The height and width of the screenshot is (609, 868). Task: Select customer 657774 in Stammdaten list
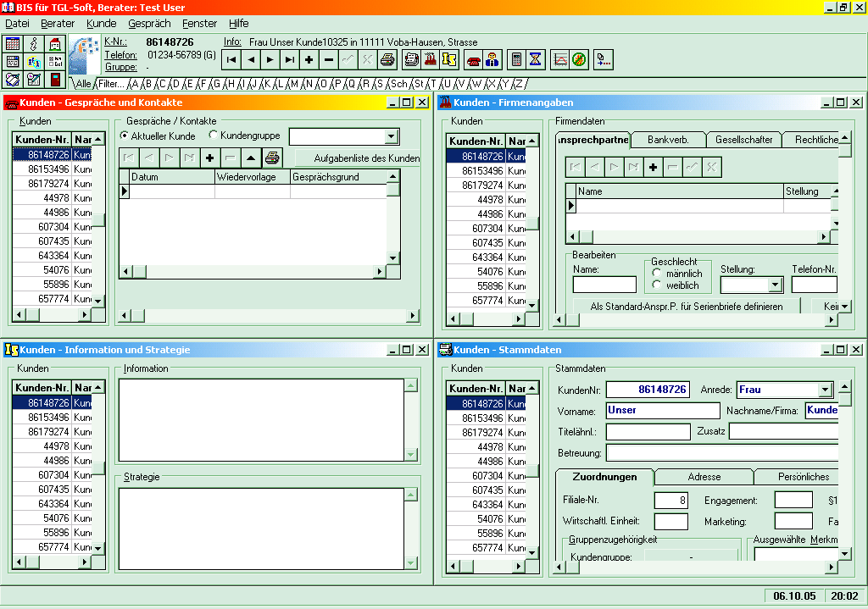(x=486, y=548)
